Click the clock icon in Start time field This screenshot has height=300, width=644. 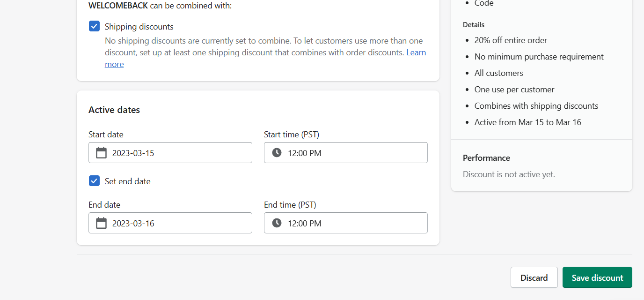(x=277, y=153)
